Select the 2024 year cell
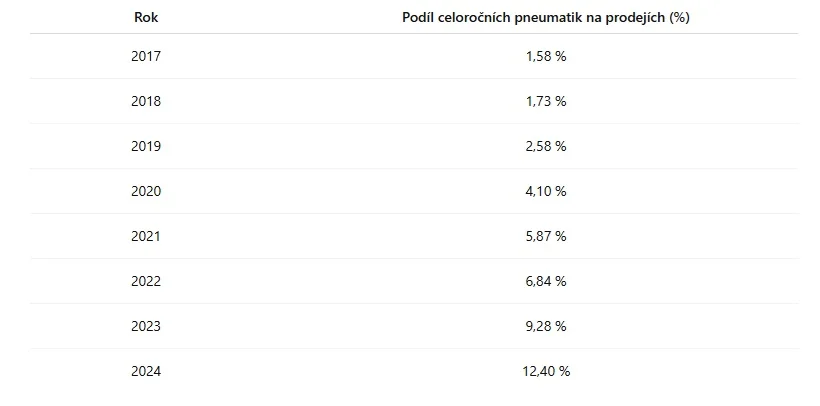The height and width of the screenshot is (406, 820). pos(145,371)
